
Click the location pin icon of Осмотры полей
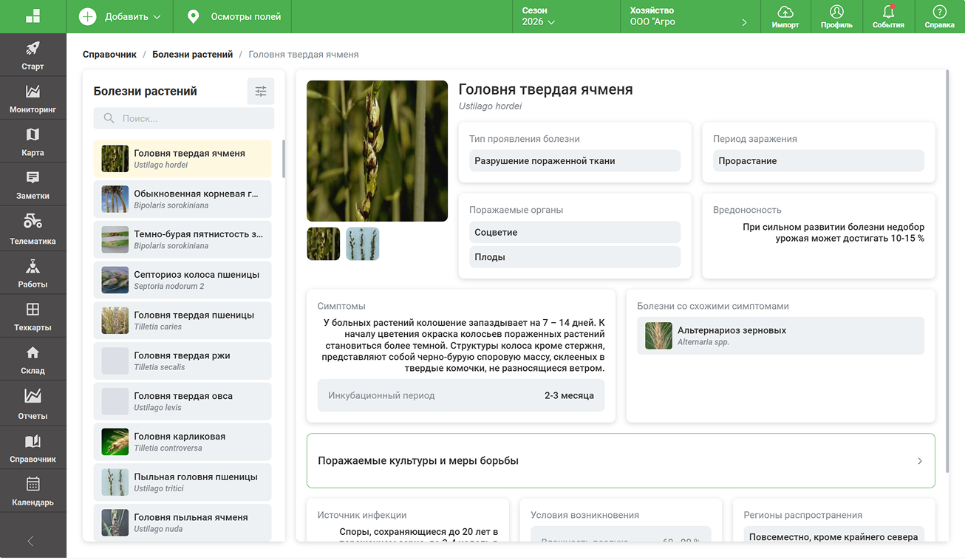(x=194, y=16)
